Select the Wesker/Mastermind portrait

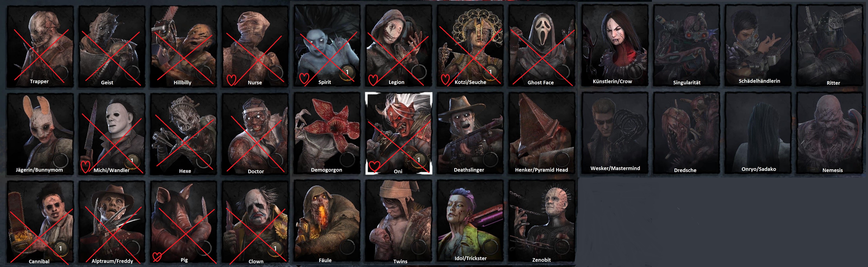click(x=615, y=133)
